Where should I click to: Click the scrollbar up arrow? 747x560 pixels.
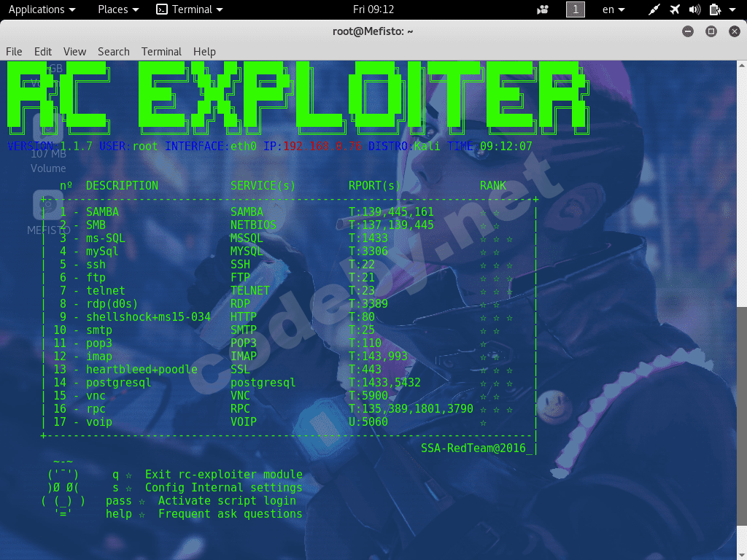(x=742, y=65)
